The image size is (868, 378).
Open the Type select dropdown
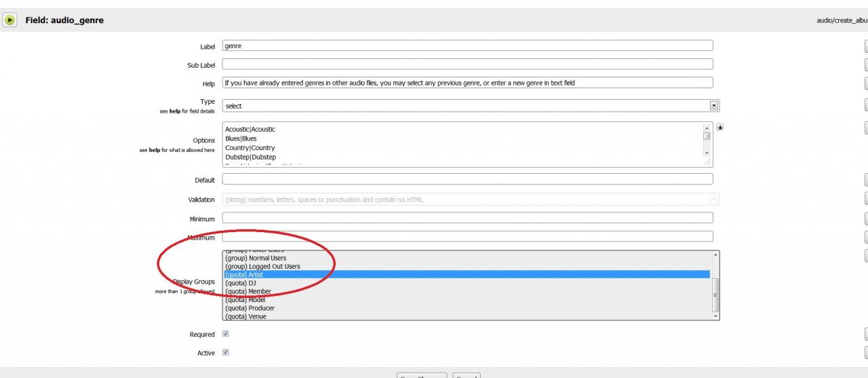(x=471, y=106)
